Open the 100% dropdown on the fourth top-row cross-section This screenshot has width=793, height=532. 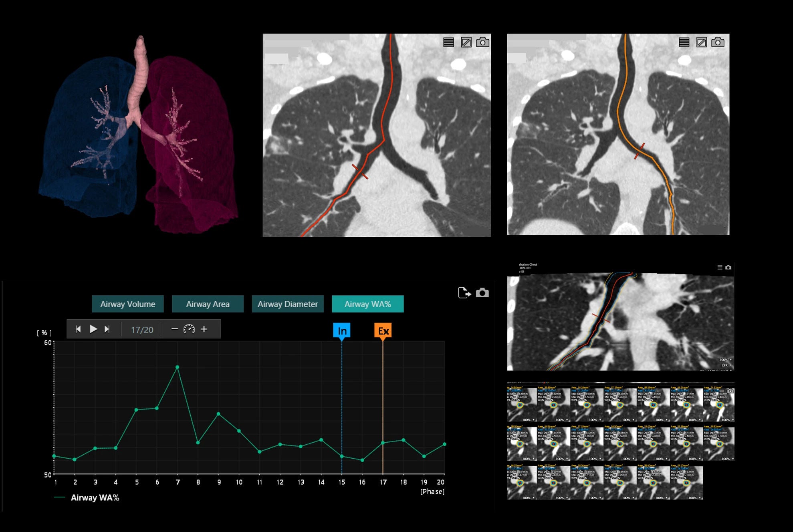coord(628,420)
